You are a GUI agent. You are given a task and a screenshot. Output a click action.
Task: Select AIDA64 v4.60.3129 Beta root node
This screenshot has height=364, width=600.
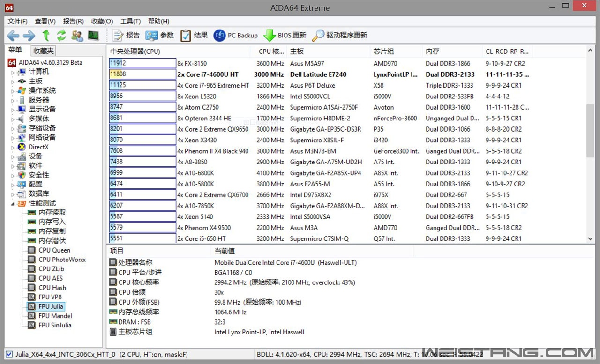[x=50, y=62]
